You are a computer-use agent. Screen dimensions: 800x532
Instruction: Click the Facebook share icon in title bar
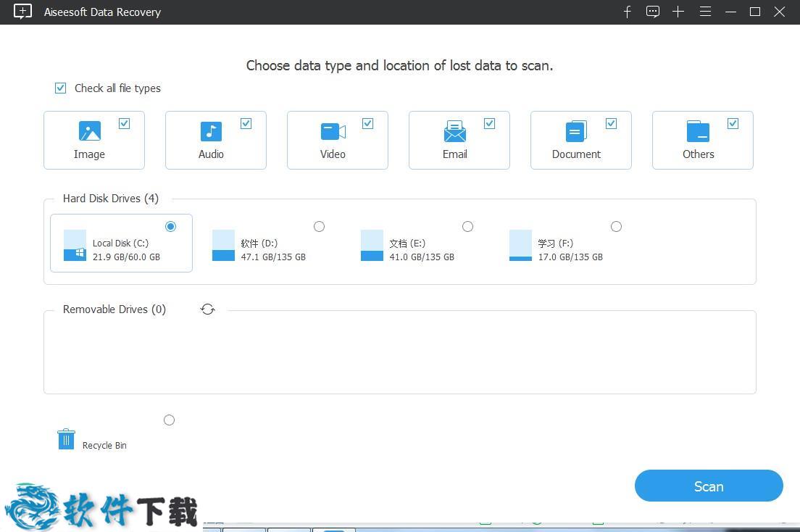pos(627,12)
